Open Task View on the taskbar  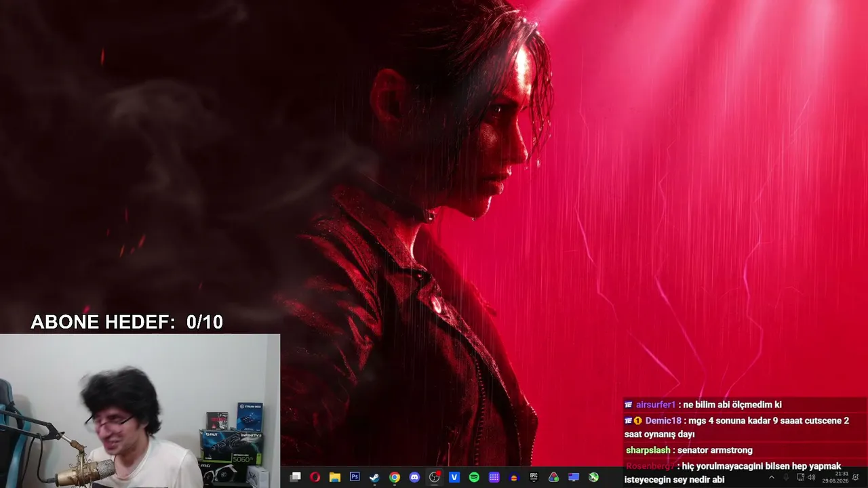(295, 477)
